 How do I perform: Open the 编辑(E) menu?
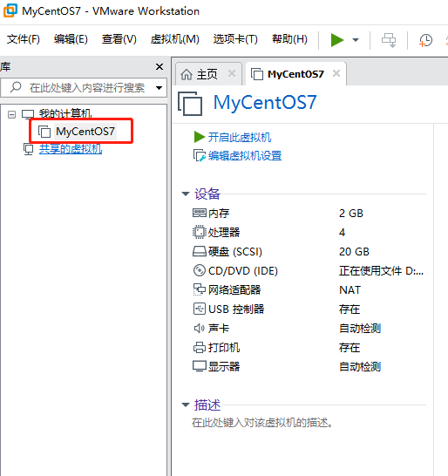(x=71, y=39)
